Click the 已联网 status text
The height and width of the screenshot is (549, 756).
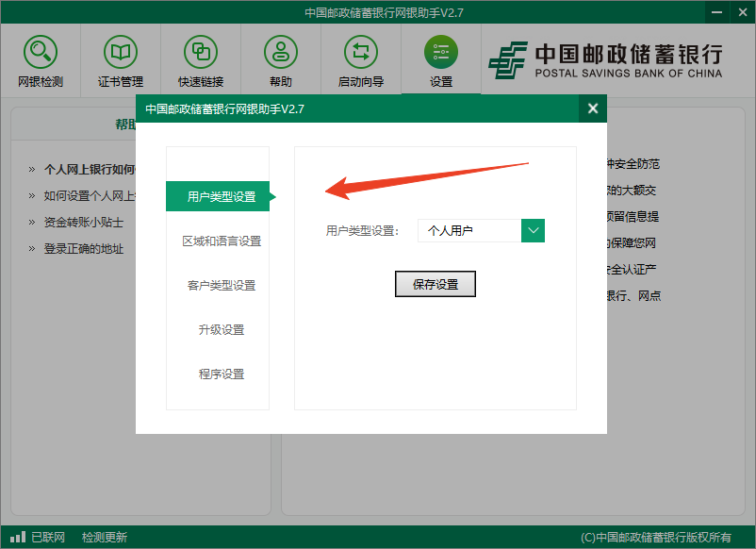tap(48, 537)
